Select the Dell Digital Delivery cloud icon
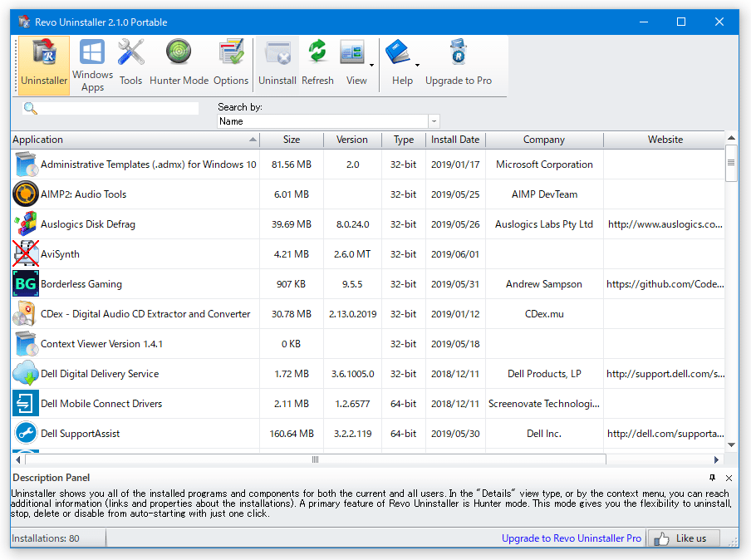Viewport: 751px width, 560px height. pyautogui.click(x=26, y=374)
